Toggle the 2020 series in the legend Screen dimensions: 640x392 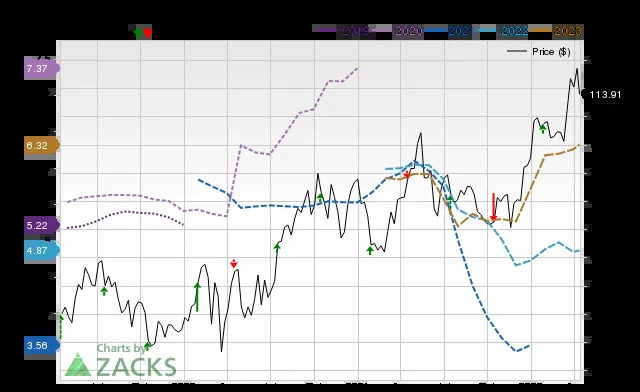coord(398,31)
